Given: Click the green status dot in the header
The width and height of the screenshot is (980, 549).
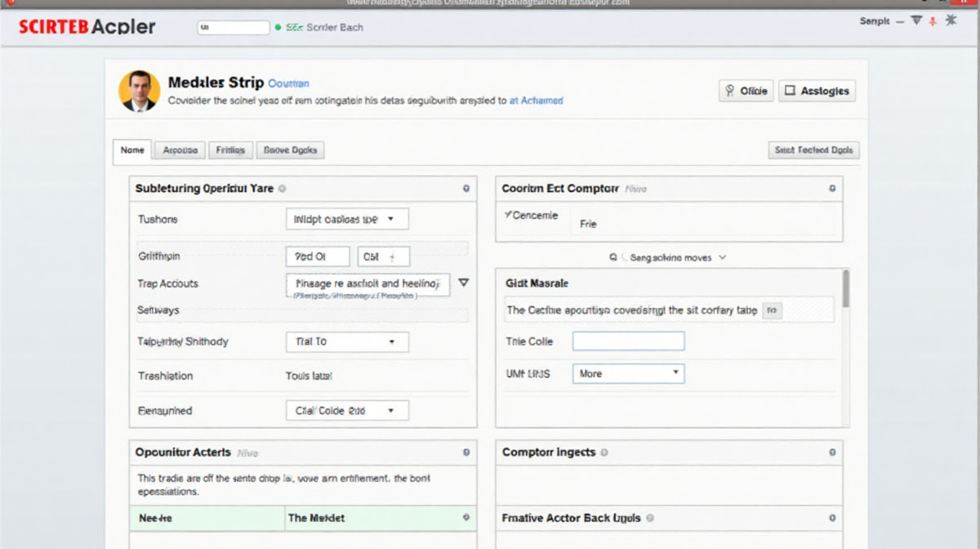Looking at the screenshot, I should tap(278, 28).
